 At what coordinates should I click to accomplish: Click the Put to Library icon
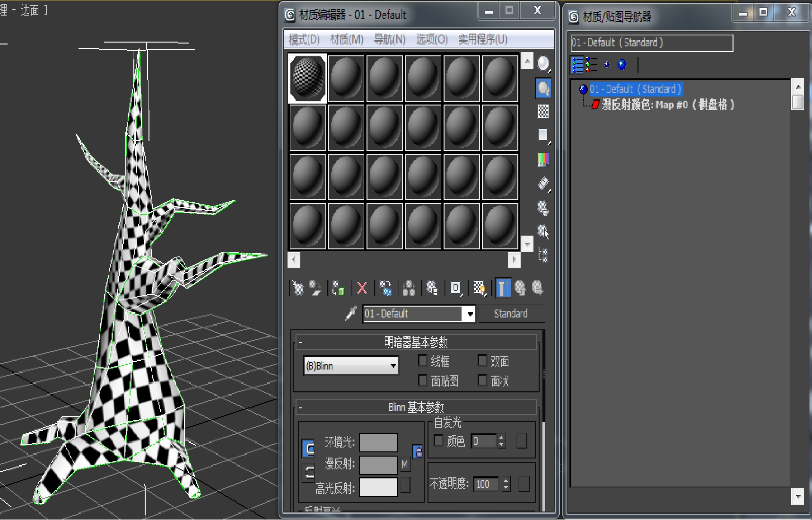point(432,288)
